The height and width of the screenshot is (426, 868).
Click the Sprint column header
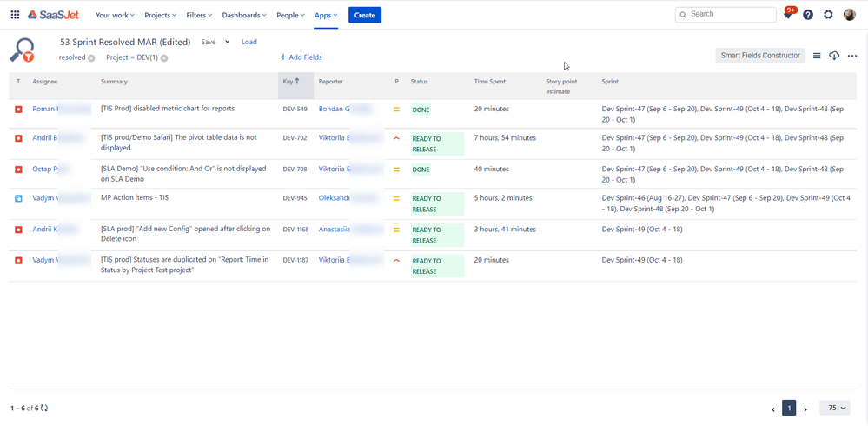(610, 82)
